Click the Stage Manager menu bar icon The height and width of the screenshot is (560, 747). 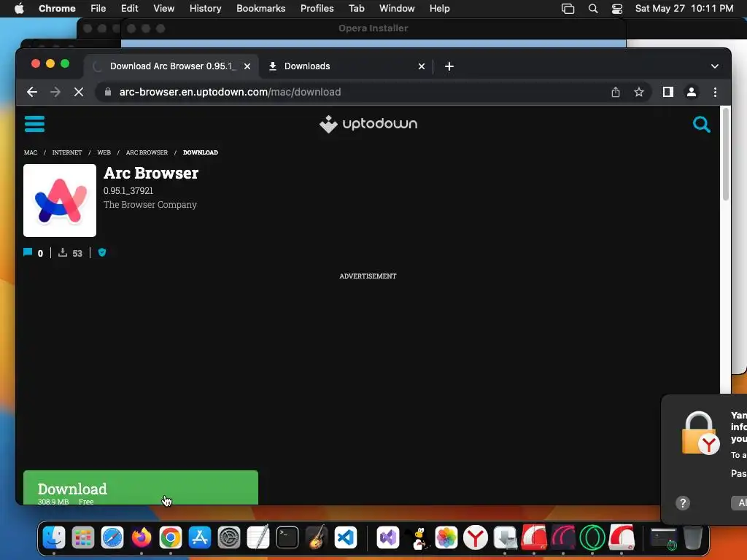[568, 8]
